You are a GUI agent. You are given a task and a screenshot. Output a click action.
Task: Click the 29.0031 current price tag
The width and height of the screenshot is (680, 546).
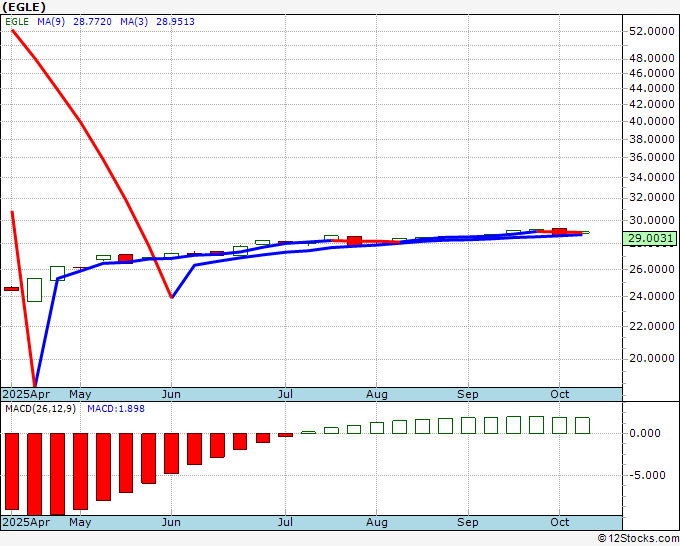click(x=649, y=238)
